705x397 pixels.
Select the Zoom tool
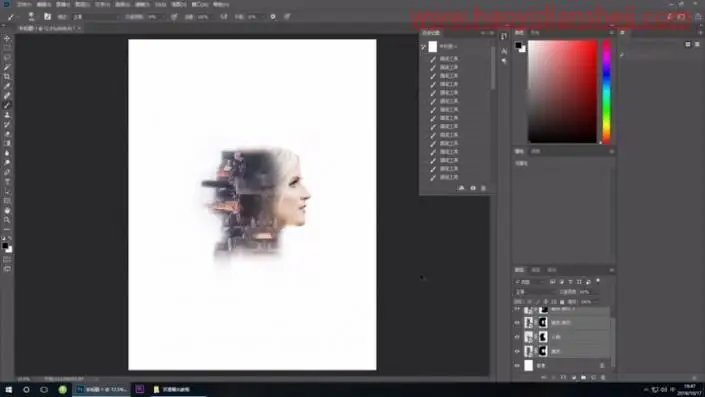[x=7, y=220]
